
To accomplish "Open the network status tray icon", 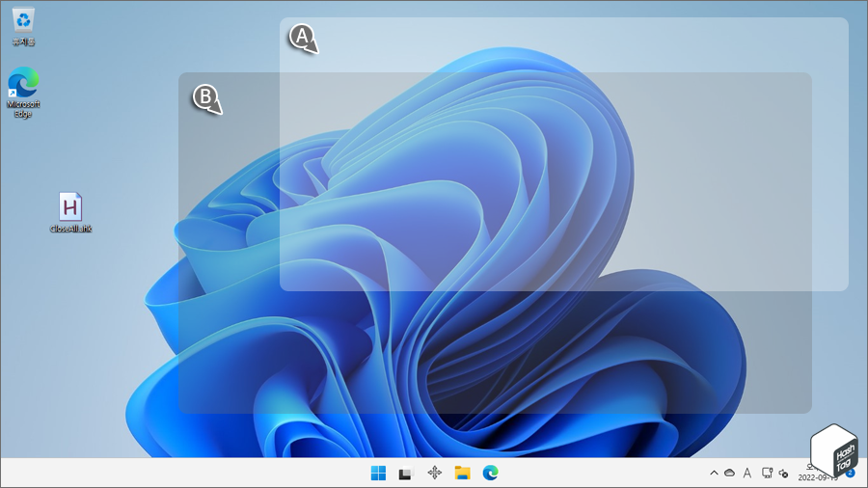I will point(767,474).
